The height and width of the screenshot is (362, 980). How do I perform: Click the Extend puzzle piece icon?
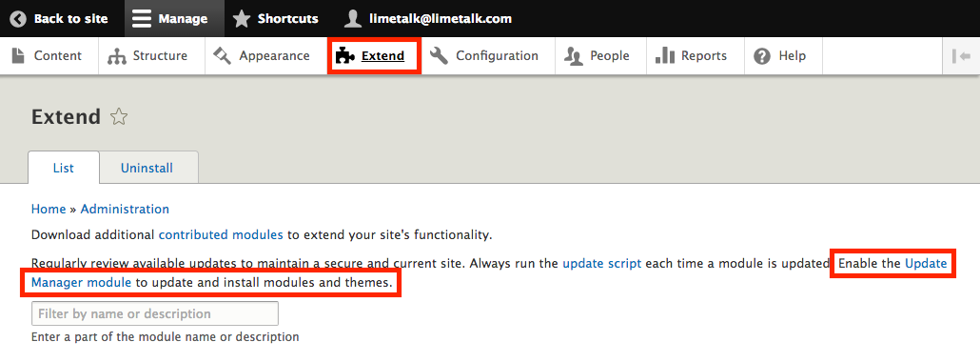tap(345, 56)
